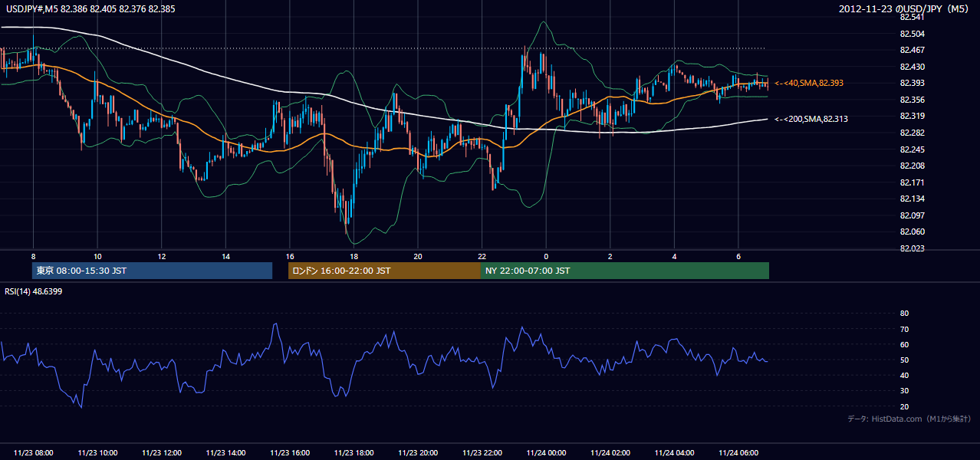Click price axis value 82.097
Screen dimensions: 980x460
pos(911,215)
